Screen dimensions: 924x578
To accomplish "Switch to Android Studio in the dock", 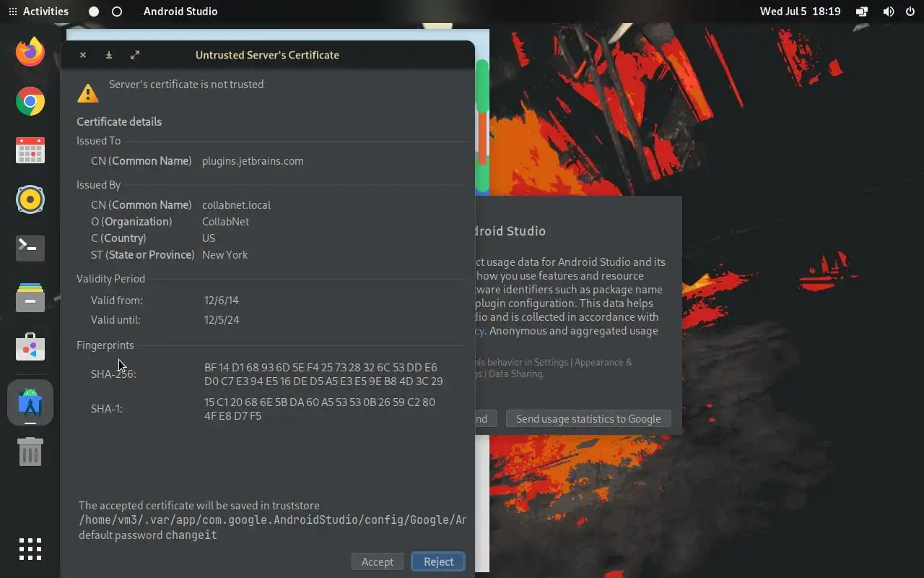I will (x=30, y=402).
